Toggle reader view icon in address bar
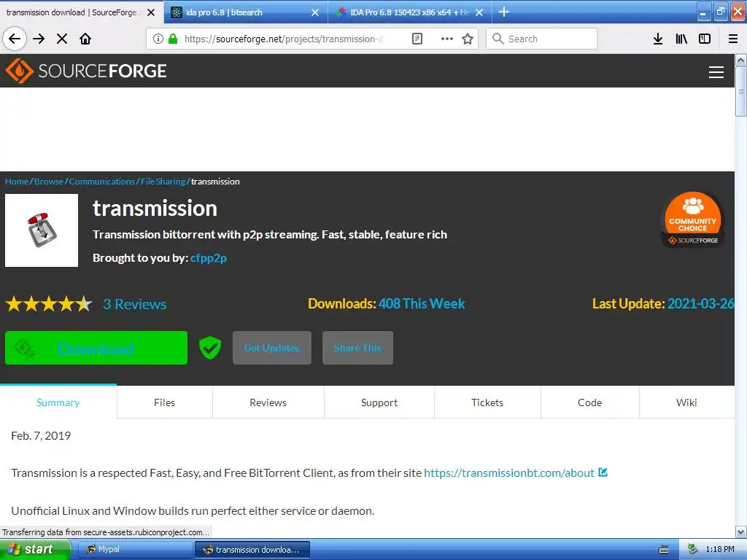 (x=417, y=39)
